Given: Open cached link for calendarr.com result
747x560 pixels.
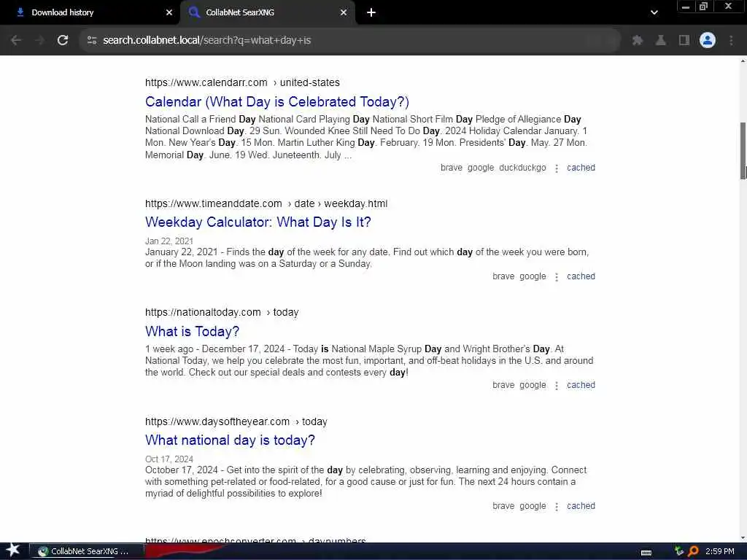Looking at the screenshot, I should (581, 168).
